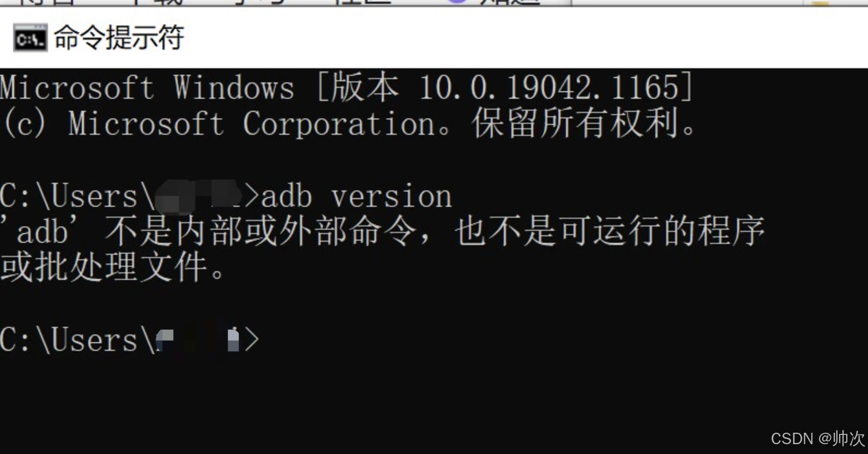868x454 pixels.
Task: Click the 不是内部或外部命令 error message
Action: click(x=260, y=231)
